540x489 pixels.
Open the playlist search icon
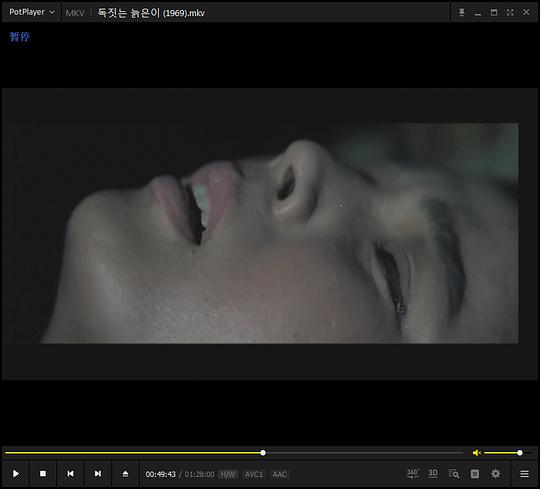point(454,474)
